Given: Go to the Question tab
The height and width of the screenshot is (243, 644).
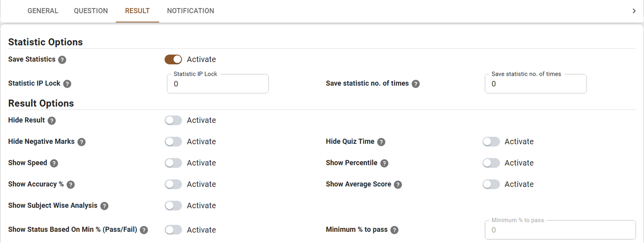Looking at the screenshot, I should 91,11.
